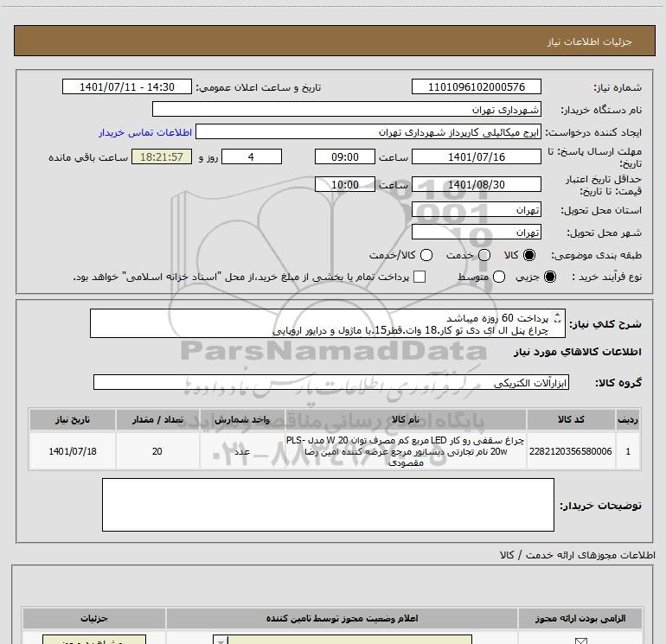Click the requester field ایرج میکائیلی
The height and width of the screenshot is (644, 666).
368,132
